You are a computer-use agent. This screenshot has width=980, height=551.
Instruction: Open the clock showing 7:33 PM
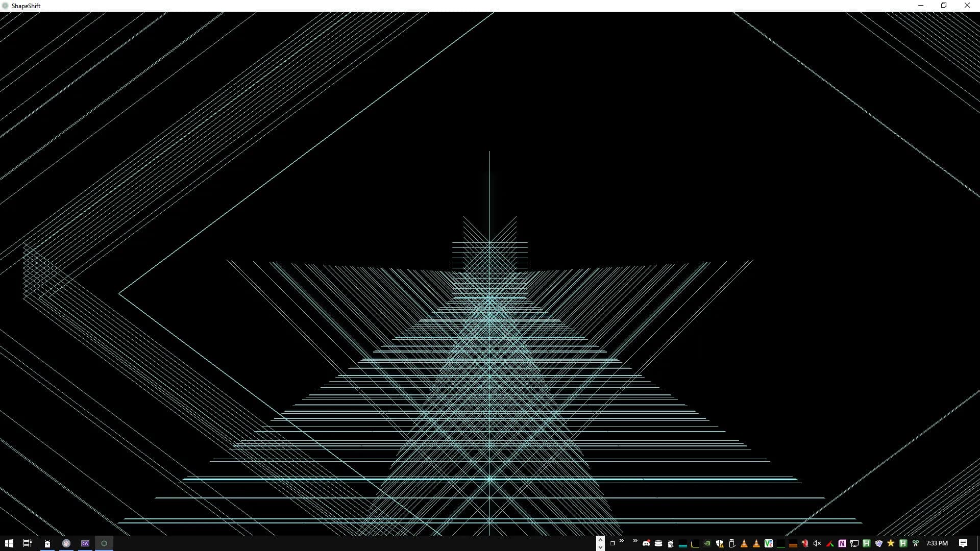click(x=937, y=543)
